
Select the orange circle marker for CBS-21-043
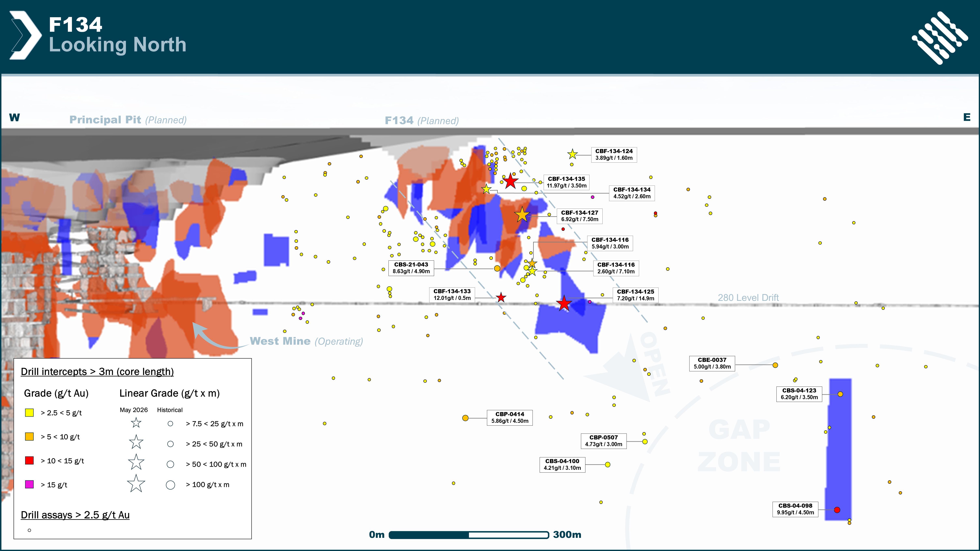tap(497, 269)
